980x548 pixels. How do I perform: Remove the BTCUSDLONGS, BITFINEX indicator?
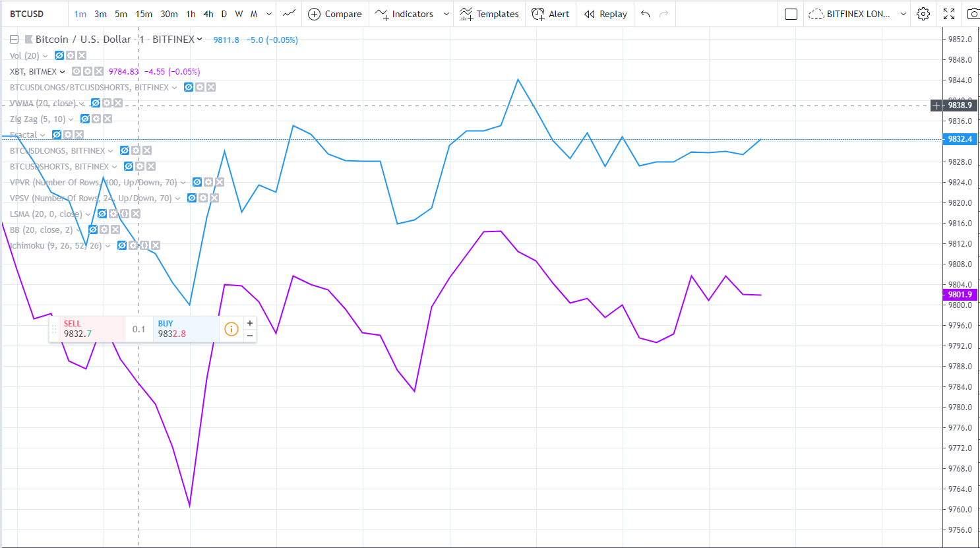point(147,150)
